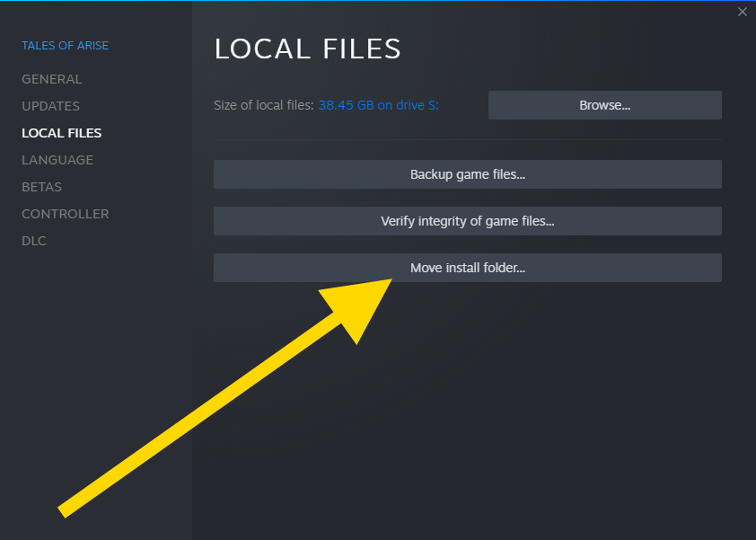The image size is (756, 540).
Task: Switch to the Updates tab
Action: click(50, 106)
